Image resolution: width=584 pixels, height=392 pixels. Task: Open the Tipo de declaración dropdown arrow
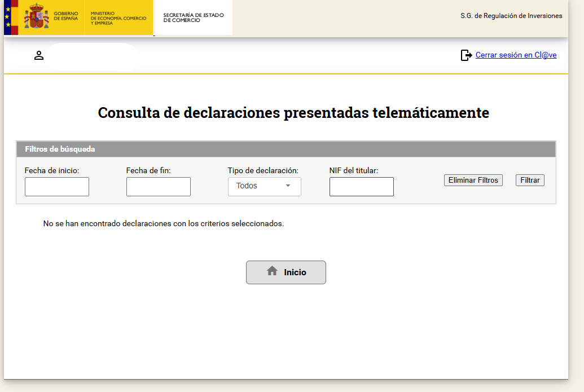(288, 186)
